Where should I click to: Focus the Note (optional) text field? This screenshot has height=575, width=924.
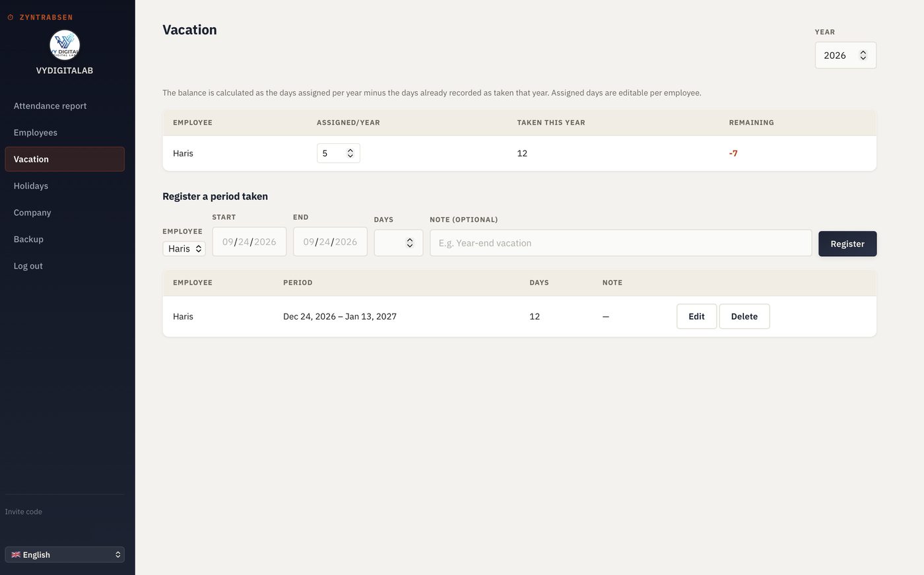pos(621,243)
